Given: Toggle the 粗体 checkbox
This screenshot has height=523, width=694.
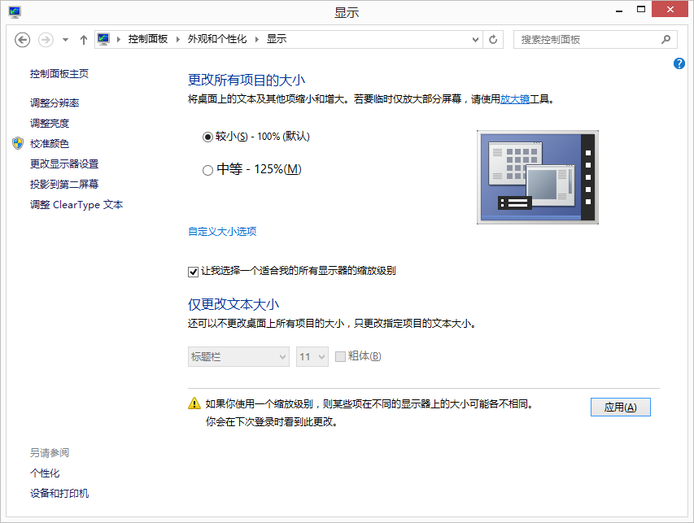Looking at the screenshot, I should tap(340, 357).
